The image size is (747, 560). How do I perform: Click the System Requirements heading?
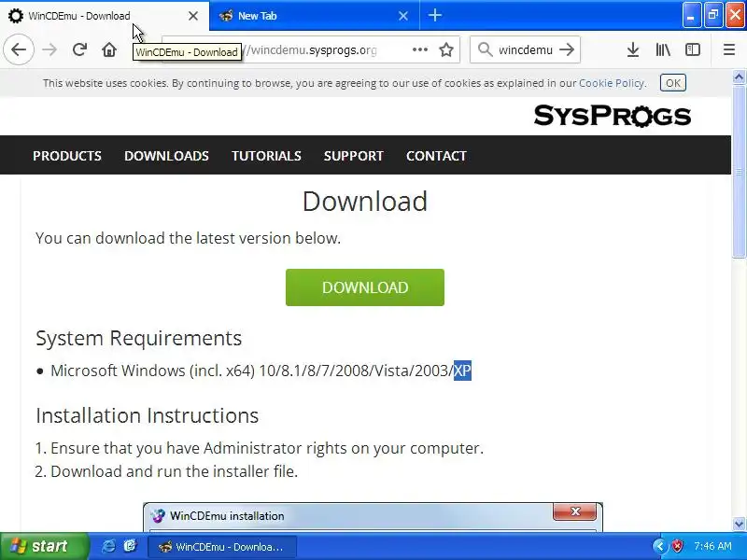coord(138,338)
